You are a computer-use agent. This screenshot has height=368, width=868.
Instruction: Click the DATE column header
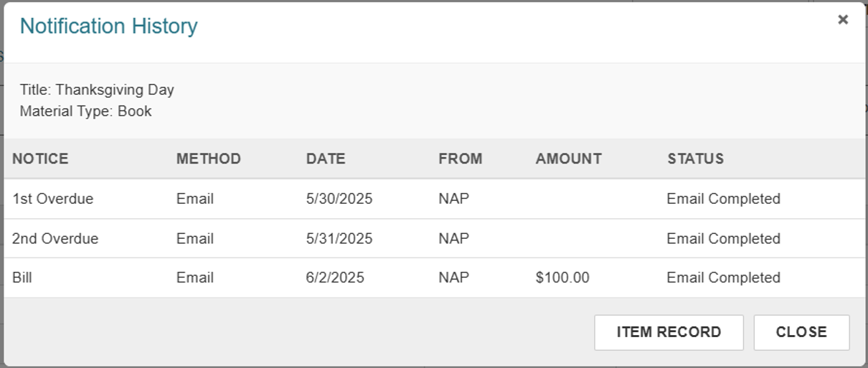pos(326,159)
